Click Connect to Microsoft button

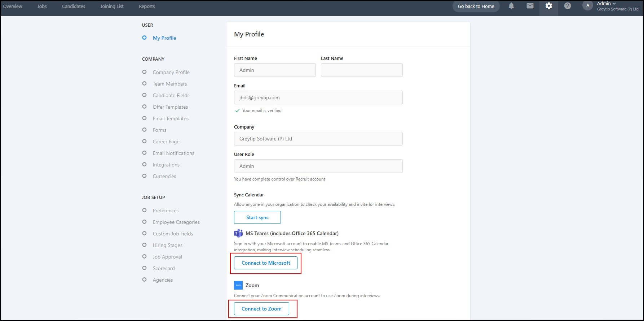click(x=266, y=263)
